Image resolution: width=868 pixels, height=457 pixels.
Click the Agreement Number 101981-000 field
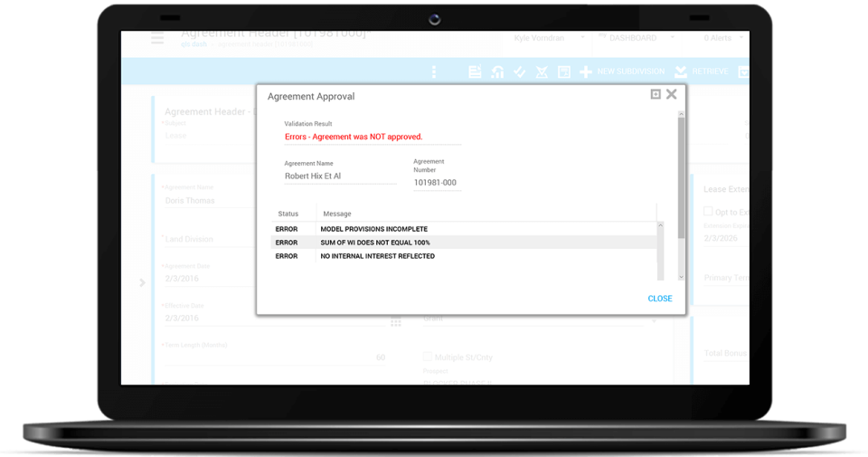[x=437, y=183]
